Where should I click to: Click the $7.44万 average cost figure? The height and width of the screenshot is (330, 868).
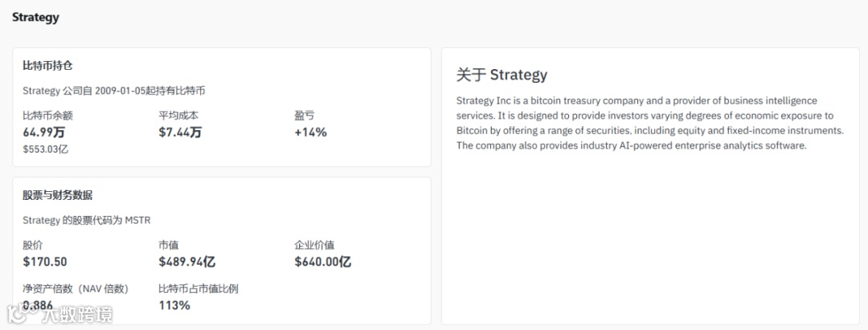tap(180, 132)
